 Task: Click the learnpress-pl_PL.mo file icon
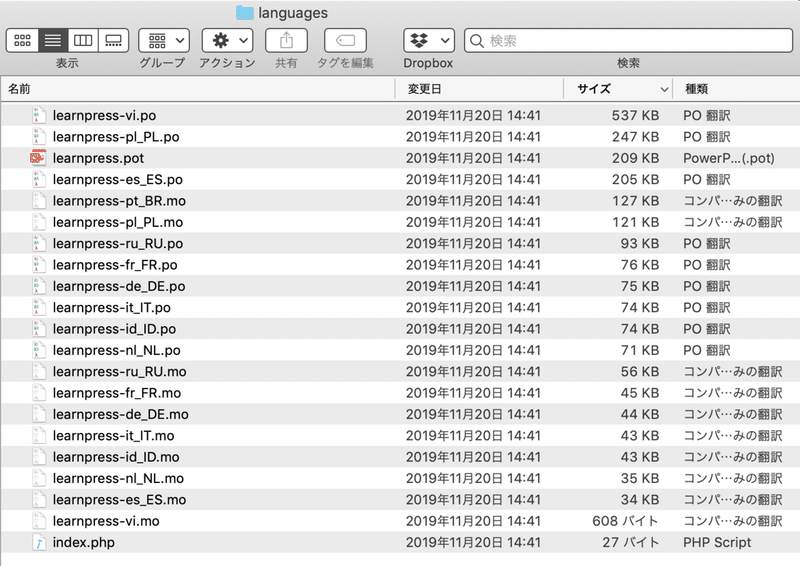39,222
